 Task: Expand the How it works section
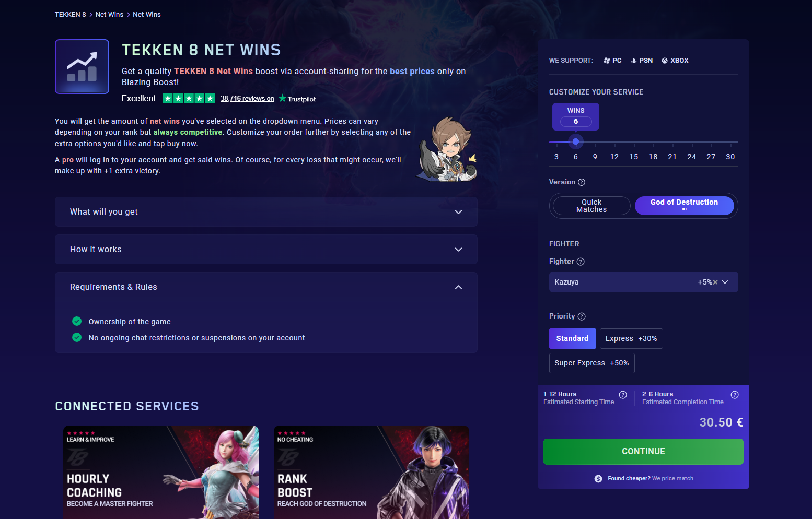coord(266,250)
